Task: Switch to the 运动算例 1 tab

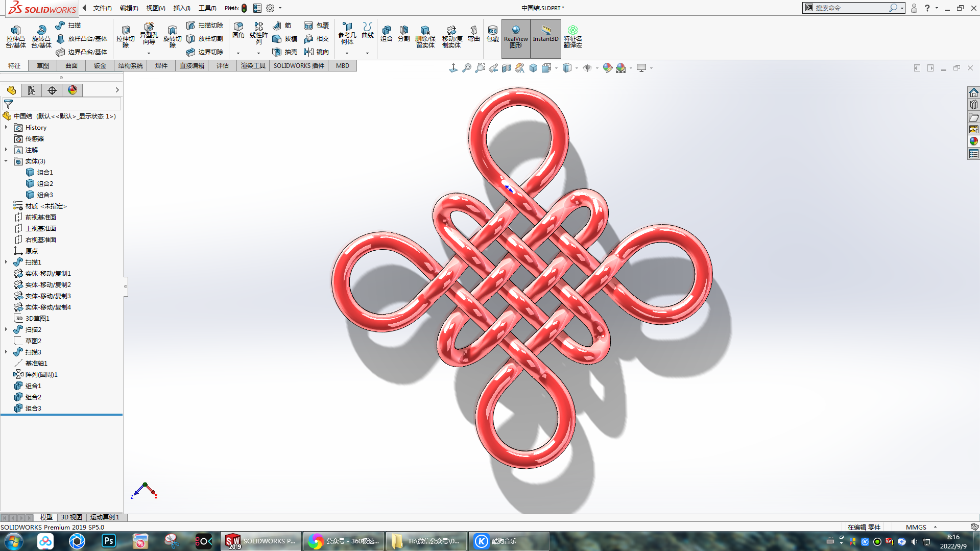Action: pos(105,517)
